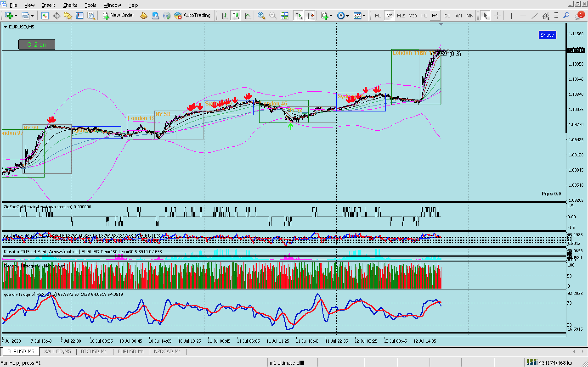Click the blue Show button
The height and width of the screenshot is (367, 588).
coord(547,35)
